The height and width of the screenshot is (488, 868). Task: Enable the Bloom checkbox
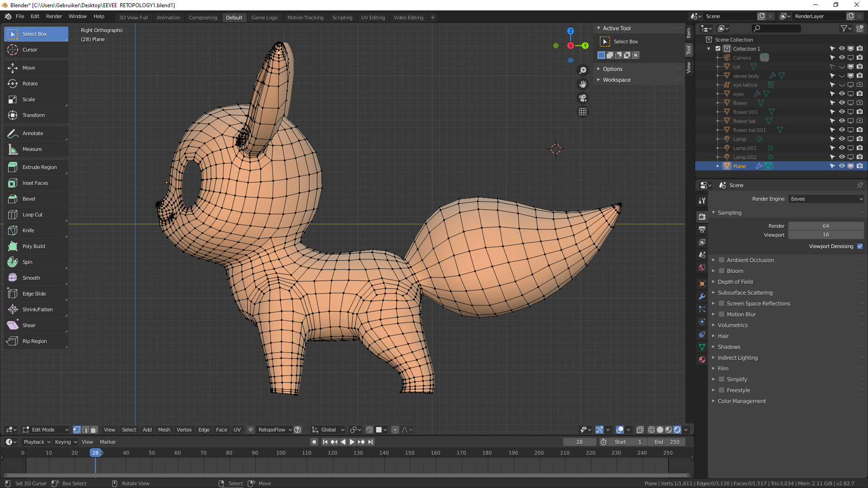coord(722,271)
